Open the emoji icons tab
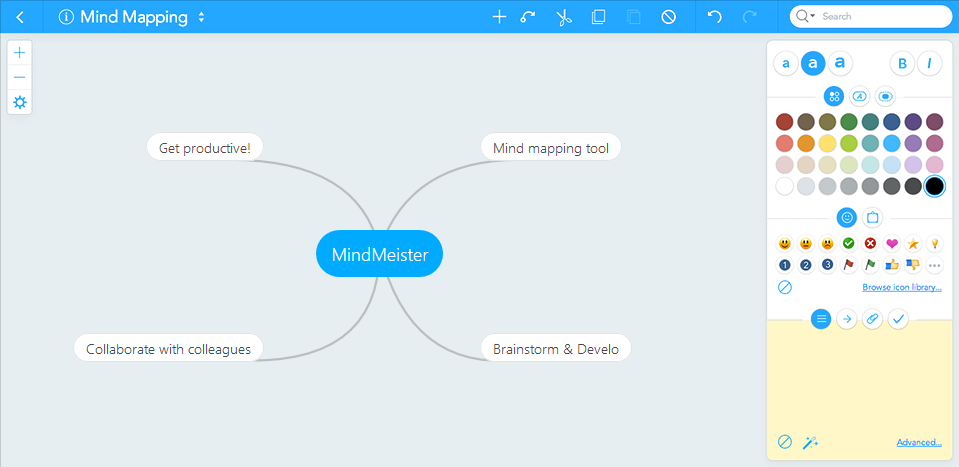 tap(847, 217)
